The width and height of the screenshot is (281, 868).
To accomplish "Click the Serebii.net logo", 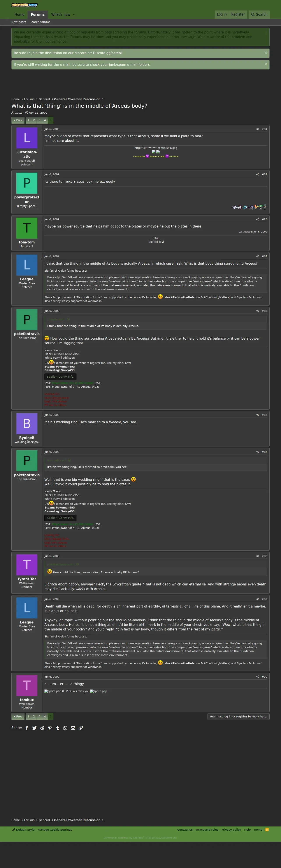I will point(24,5).
